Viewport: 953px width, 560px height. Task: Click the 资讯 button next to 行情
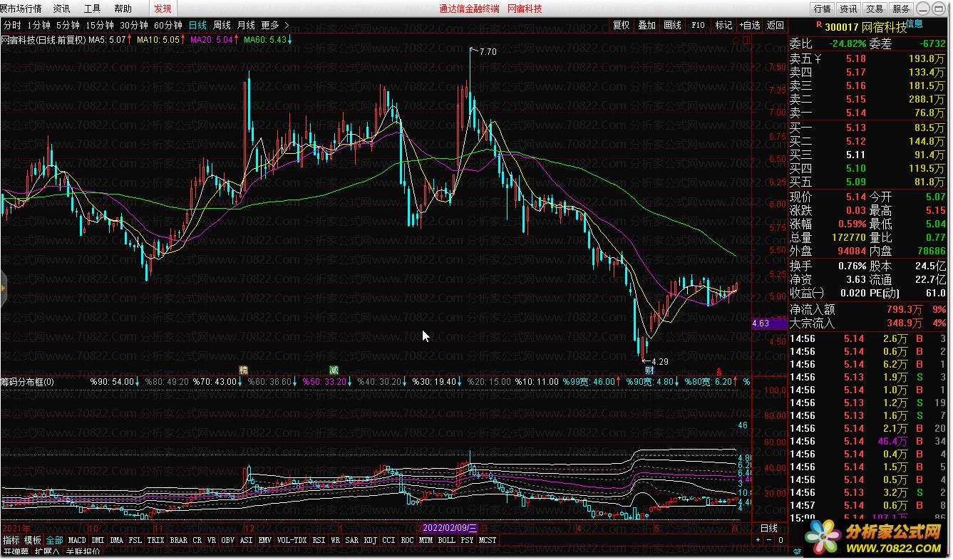(x=848, y=9)
